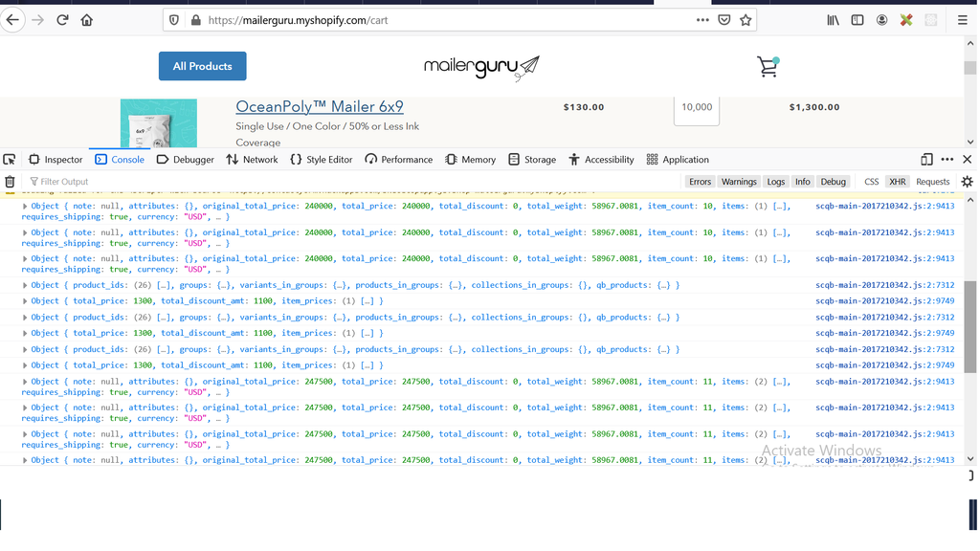Open the browser home page
The height and width of the screenshot is (551, 980).
coord(87,20)
